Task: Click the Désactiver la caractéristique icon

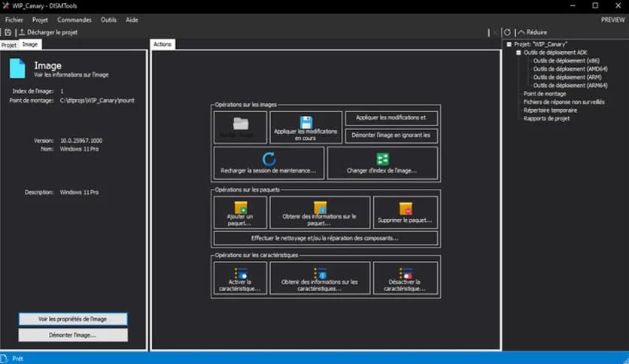Action: (x=406, y=275)
